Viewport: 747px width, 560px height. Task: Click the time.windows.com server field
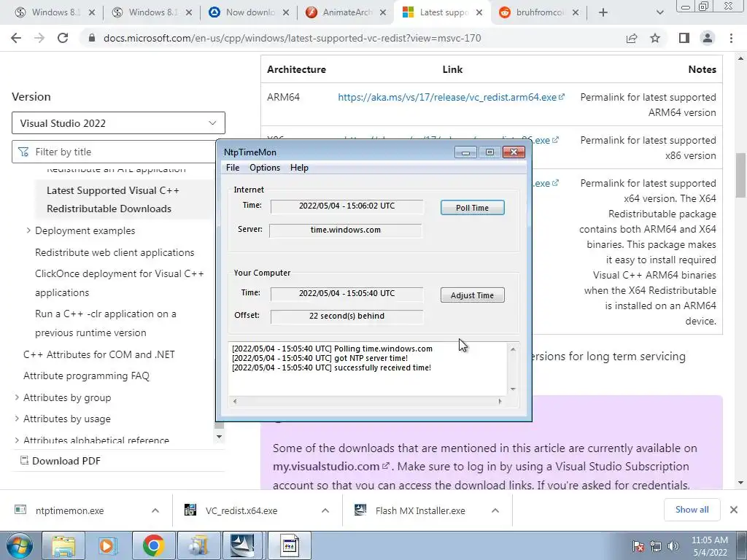(x=346, y=230)
